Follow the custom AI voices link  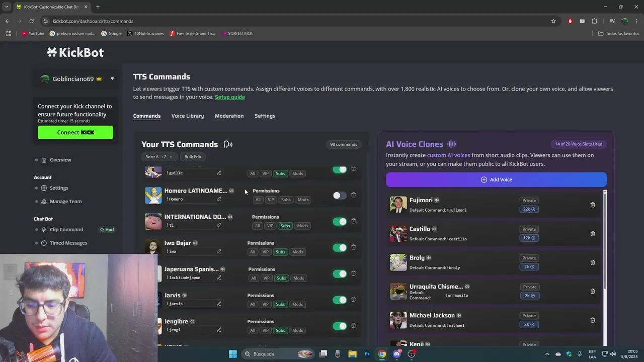coord(448,155)
